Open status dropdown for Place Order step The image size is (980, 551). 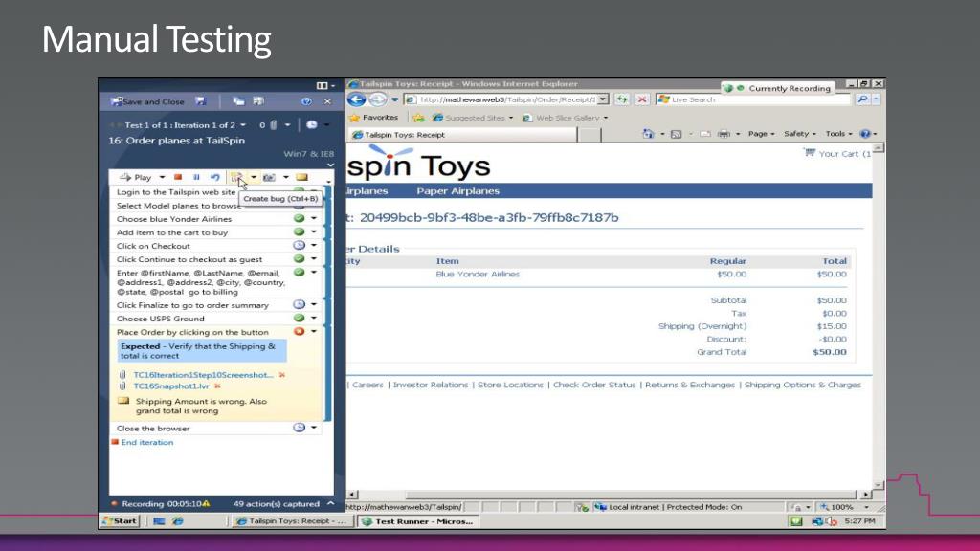tap(314, 332)
